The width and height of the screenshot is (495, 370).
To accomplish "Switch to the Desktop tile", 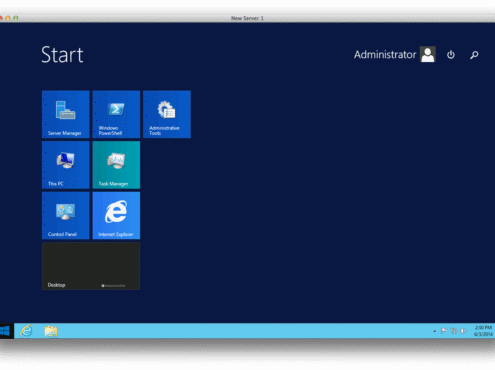I will click(x=91, y=266).
